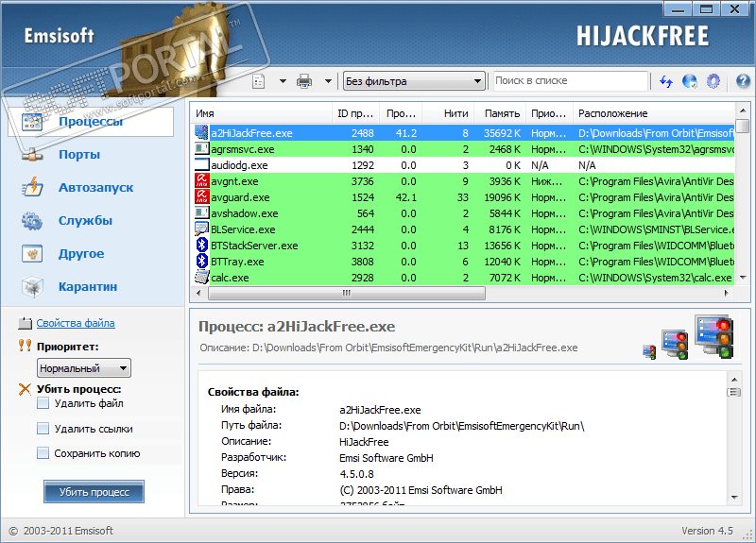Sort by the 'Имя' column header
756x543 pixels.
click(261, 113)
